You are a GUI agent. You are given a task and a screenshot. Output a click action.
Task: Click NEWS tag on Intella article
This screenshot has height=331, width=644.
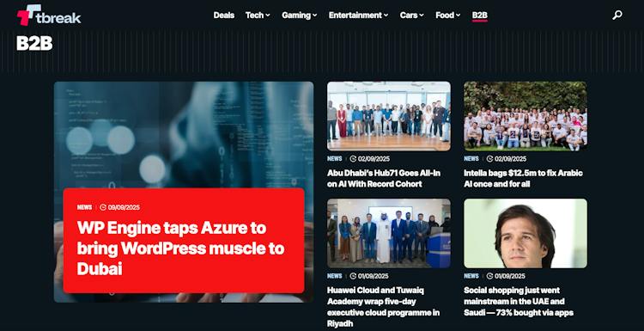click(x=471, y=159)
